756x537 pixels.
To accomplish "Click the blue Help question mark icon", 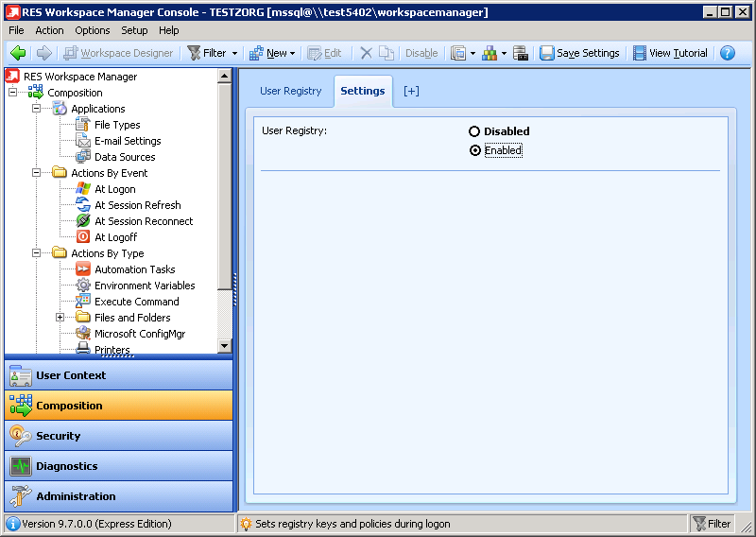I will [727, 53].
